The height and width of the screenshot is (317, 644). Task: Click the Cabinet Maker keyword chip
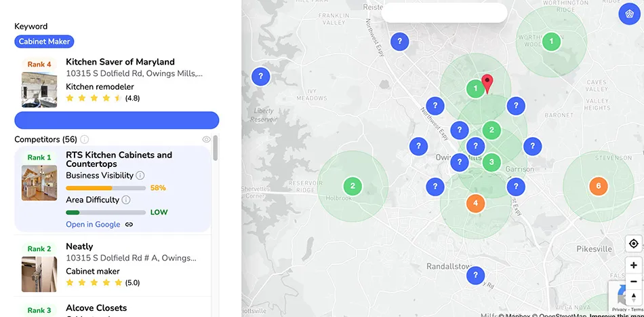tap(44, 41)
